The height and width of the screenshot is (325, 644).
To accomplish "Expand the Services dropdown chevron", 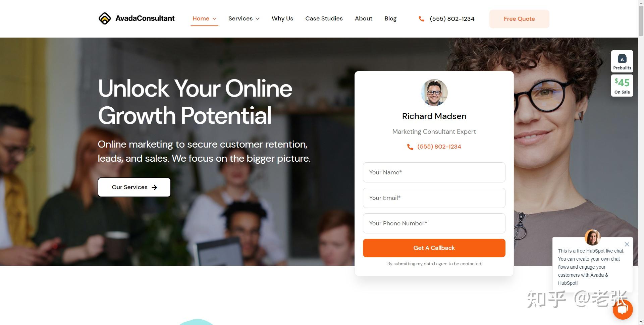I will click(258, 19).
